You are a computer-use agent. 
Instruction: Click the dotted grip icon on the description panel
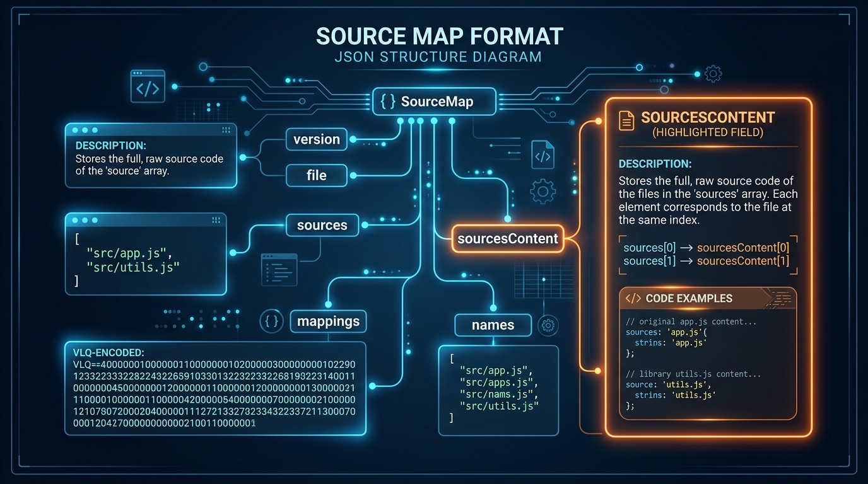225,130
